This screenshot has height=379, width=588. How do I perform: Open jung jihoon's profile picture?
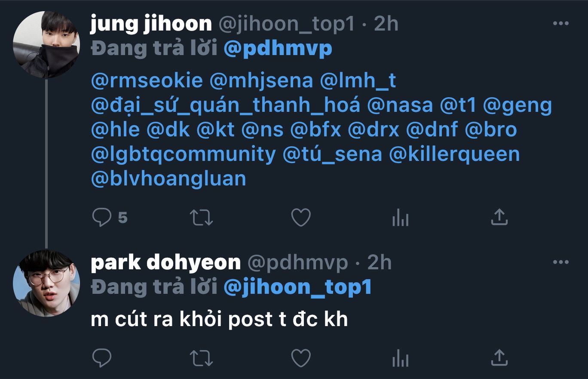[x=46, y=45]
